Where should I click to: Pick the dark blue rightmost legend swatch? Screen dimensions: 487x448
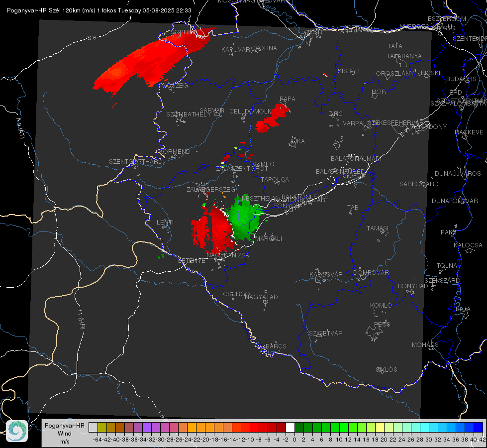479,427
